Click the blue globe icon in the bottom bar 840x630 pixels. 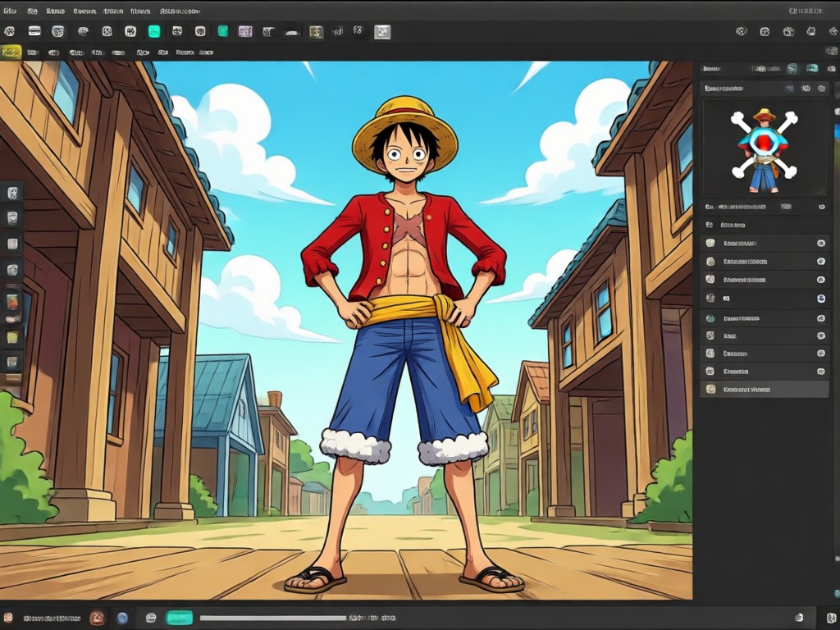pos(122,618)
